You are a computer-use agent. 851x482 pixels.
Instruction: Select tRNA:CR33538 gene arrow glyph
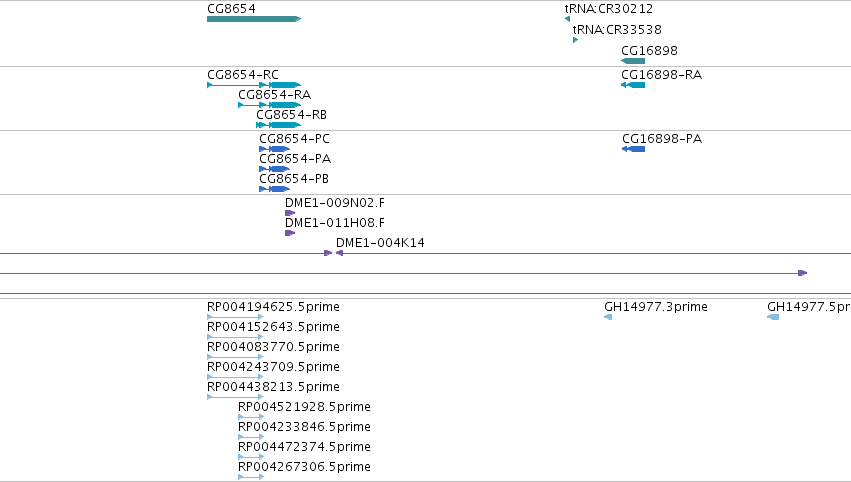(575, 40)
